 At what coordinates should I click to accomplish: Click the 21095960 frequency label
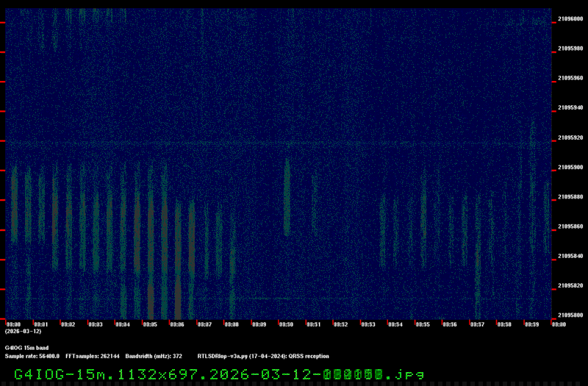click(x=570, y=79)
